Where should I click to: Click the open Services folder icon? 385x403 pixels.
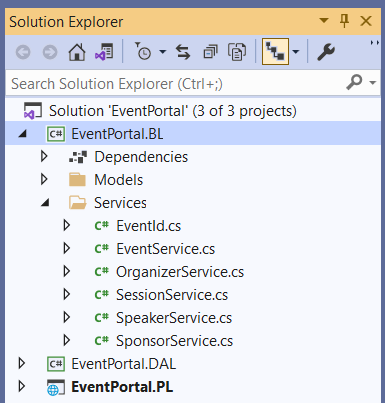pos(78,203)
